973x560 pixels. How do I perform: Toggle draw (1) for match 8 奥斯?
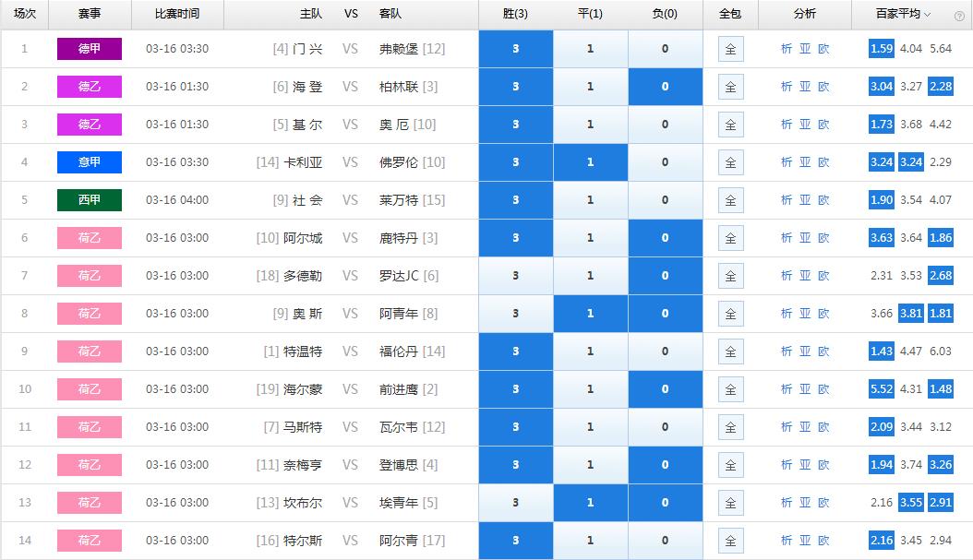[590, 314]
